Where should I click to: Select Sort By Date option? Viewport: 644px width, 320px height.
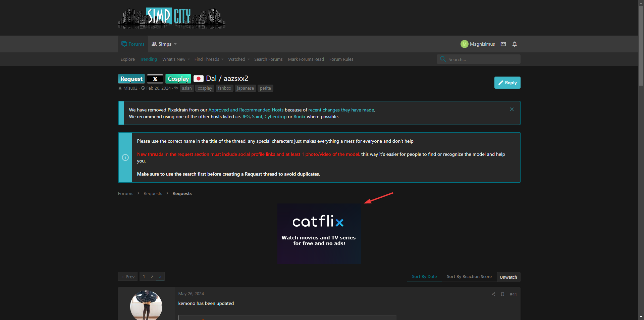point(424,277)
